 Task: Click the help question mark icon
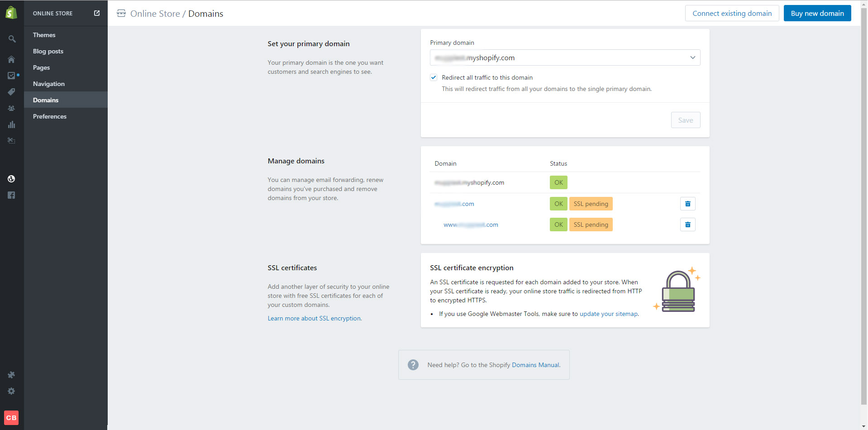[413, 365]
